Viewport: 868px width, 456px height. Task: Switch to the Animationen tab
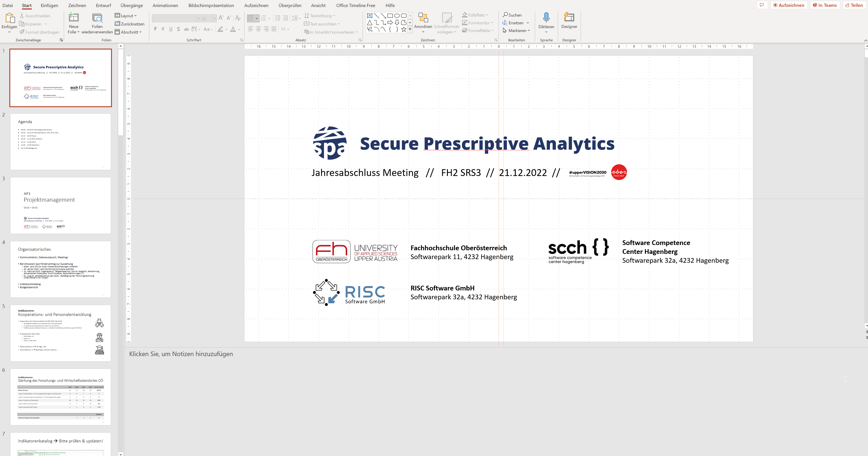tap(165, 5)
